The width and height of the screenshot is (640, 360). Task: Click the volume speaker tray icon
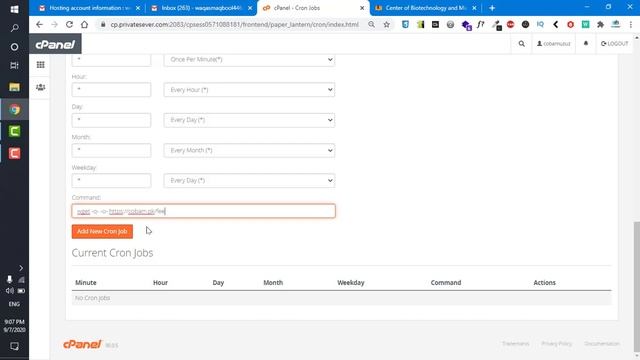[9, 291]
